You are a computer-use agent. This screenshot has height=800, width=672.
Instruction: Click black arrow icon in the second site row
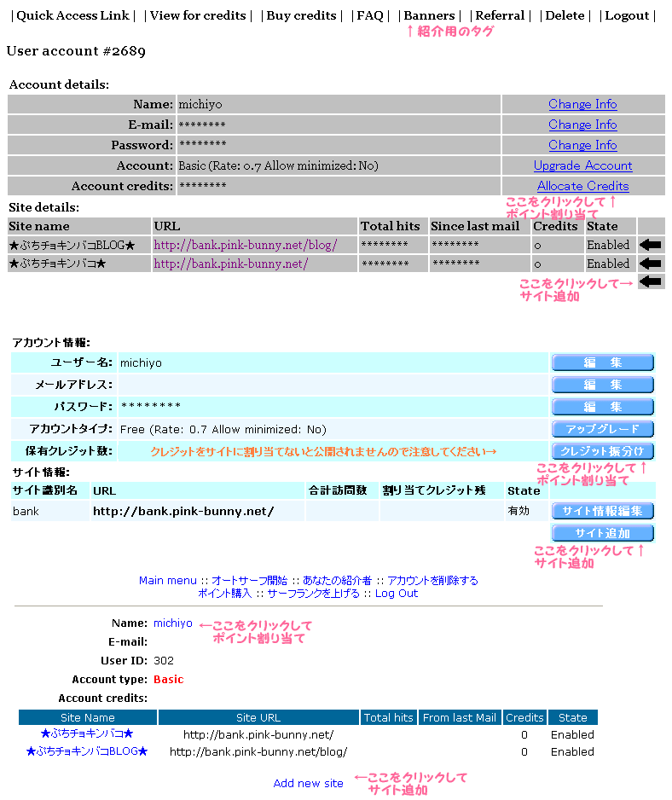click(651, 264)
